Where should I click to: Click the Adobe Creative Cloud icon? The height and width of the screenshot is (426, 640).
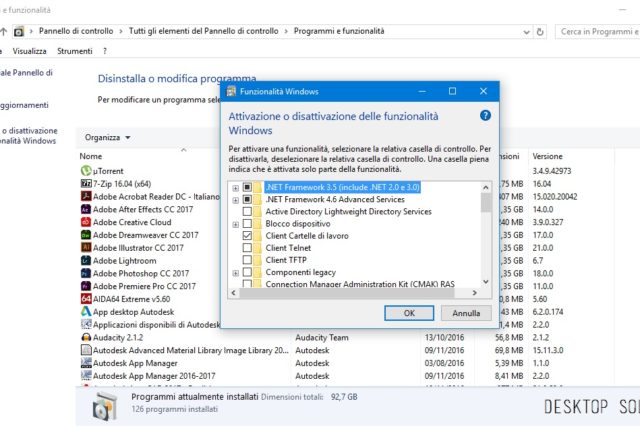(x=86, y=222)
